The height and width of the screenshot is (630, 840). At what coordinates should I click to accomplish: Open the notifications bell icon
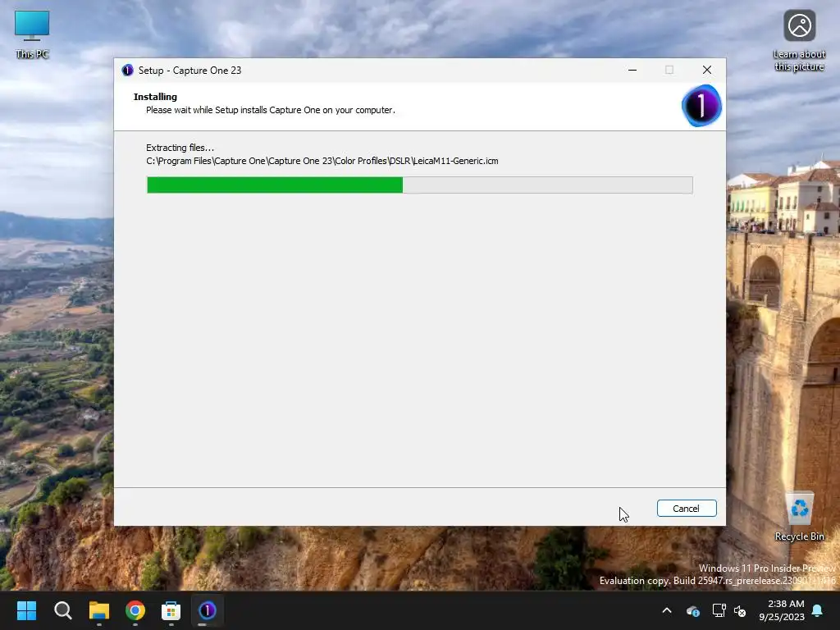pos(818,610)
